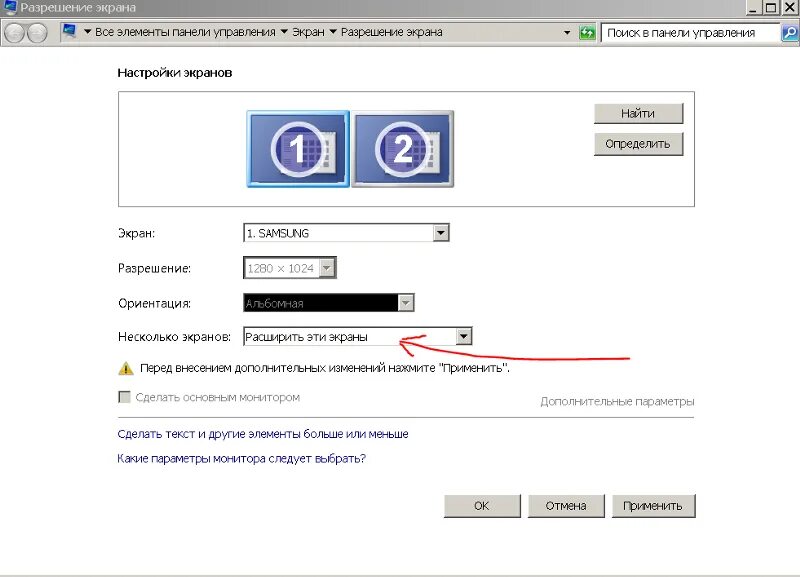800x577 pixels.
Task: Open the Разрешение dropdown 1280 × 1024
Action: click(290, 268)
